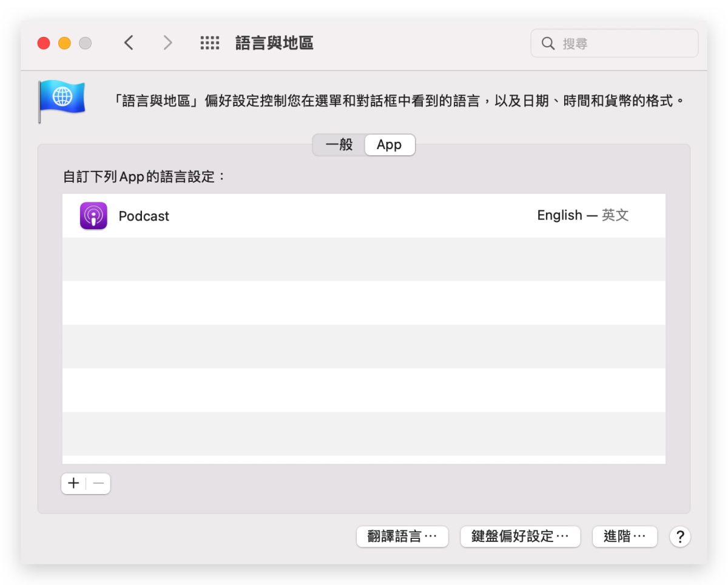Close the window with the red button

pos(44,43)
